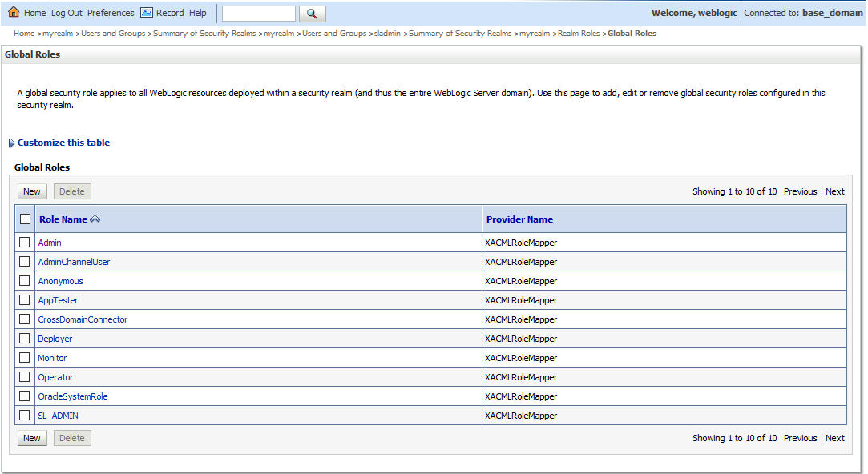The height and width of the screenshot is (474, 868).
Task: Check the Monitor role checkbox
Action: [x=24, y=358]
